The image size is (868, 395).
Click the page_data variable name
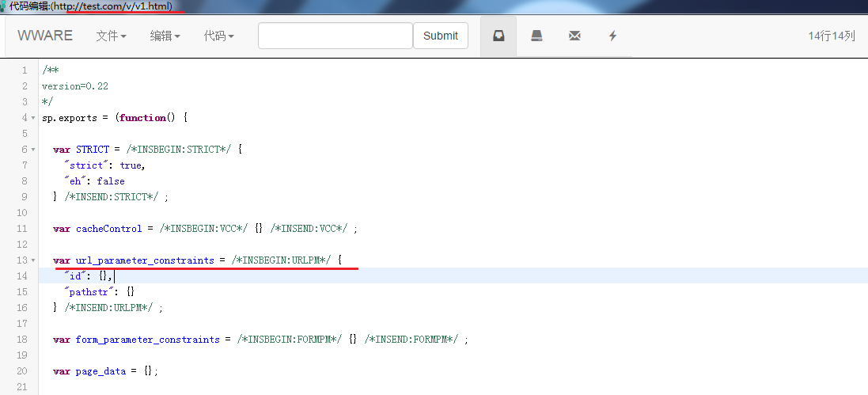[100, 370]
